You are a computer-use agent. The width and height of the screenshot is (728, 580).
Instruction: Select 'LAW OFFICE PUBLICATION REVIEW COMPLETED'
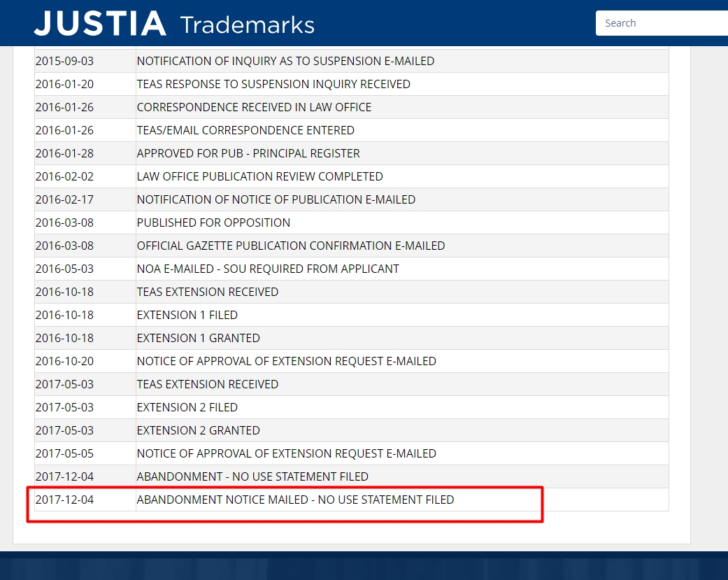[x=260, y=176]
